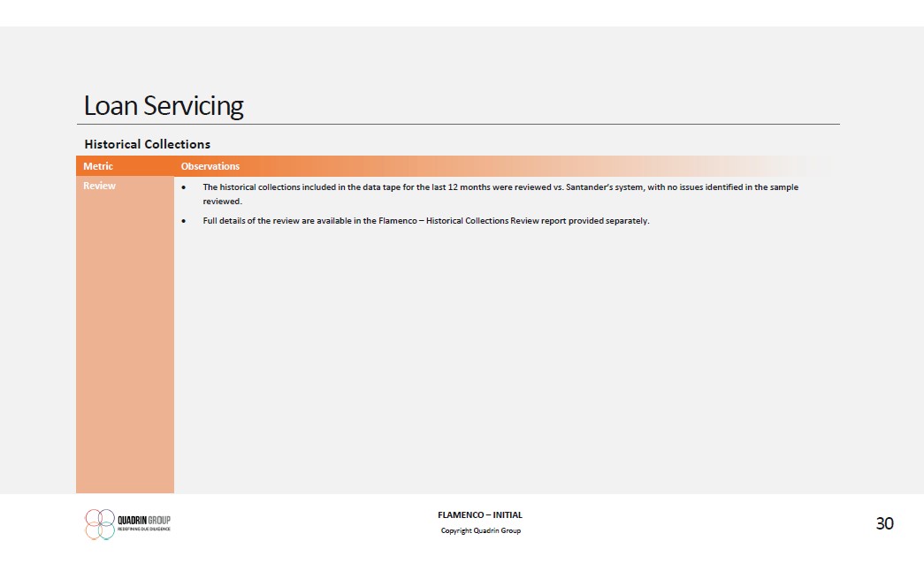Click the "Redefining due diligence" tagline
This screenshot has width=924, height=579.
pyautogui.click(x=144, y=529)
